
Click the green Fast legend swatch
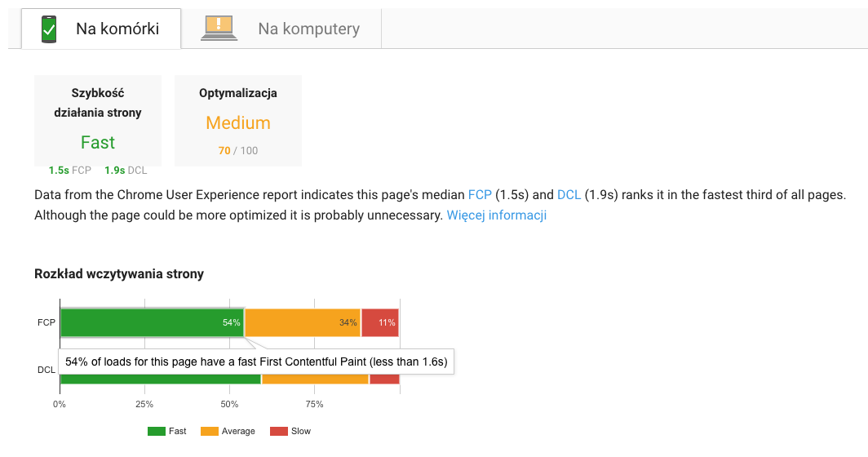click(x=156, y=432)
